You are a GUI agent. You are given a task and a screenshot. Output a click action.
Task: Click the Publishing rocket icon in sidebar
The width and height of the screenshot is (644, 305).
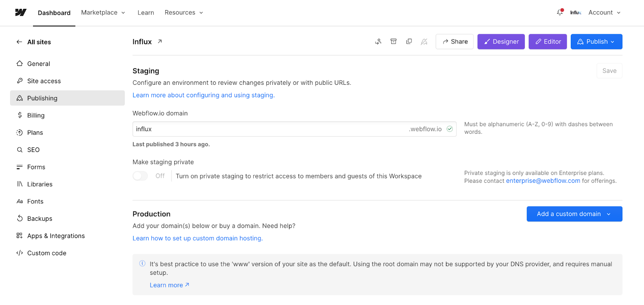20,98
